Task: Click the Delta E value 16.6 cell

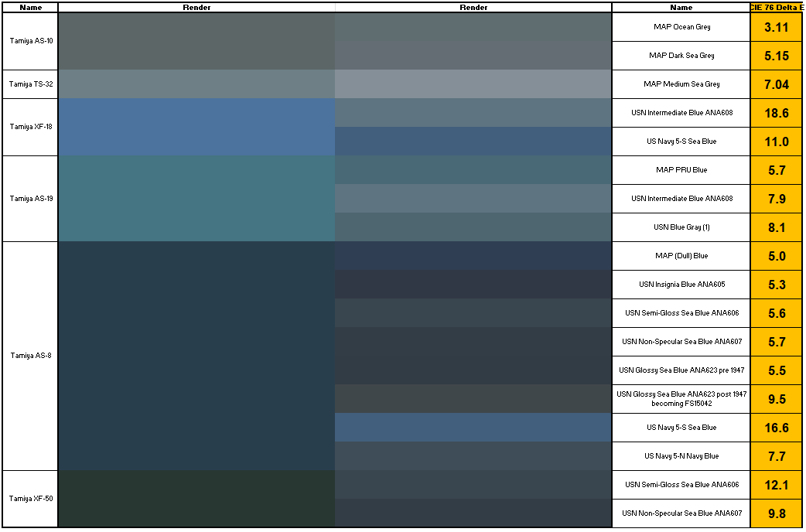Action: [x=777, y=428]
